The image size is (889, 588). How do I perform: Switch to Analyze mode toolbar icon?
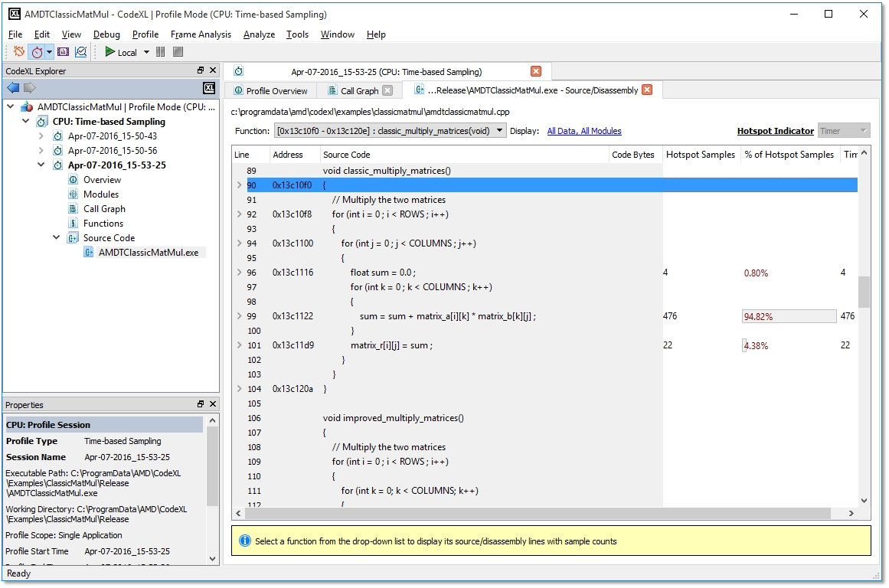pos(81,52)
